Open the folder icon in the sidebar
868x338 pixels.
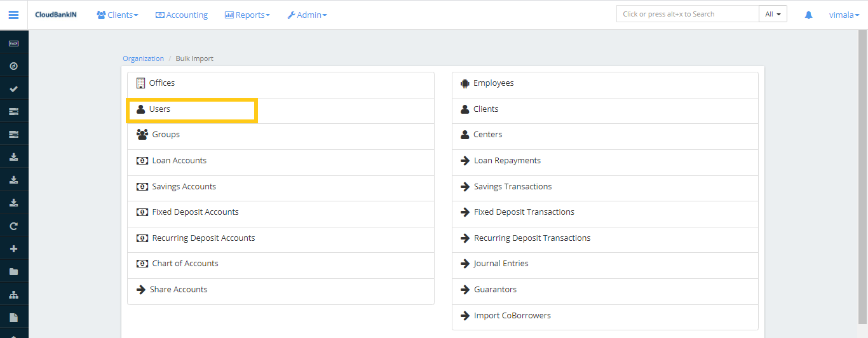[13, 272]
